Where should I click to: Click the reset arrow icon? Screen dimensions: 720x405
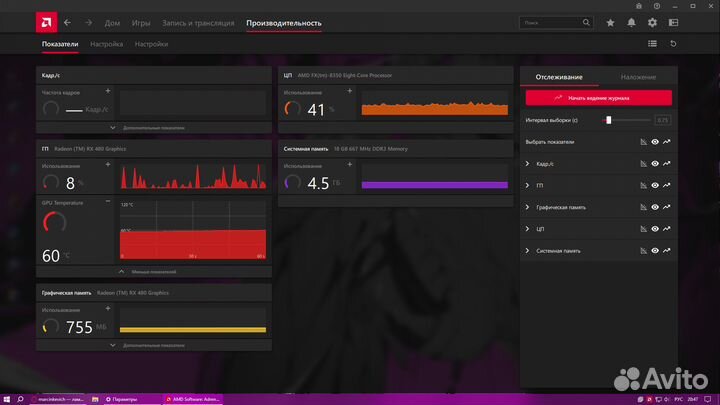673,44
